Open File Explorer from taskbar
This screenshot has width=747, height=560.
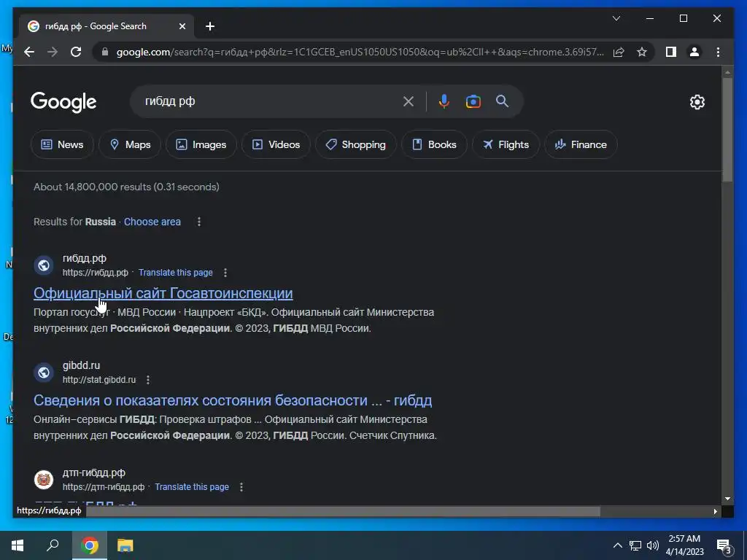[125, 545]
